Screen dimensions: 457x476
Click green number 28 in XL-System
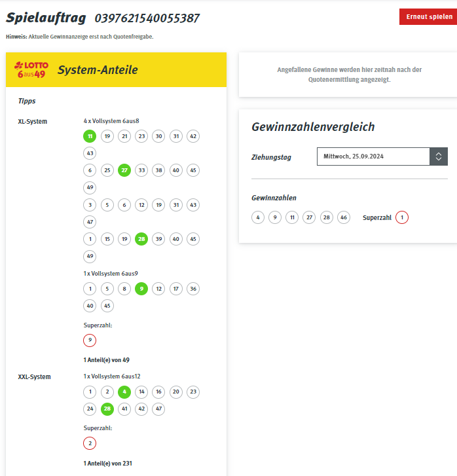coord(141,239)
